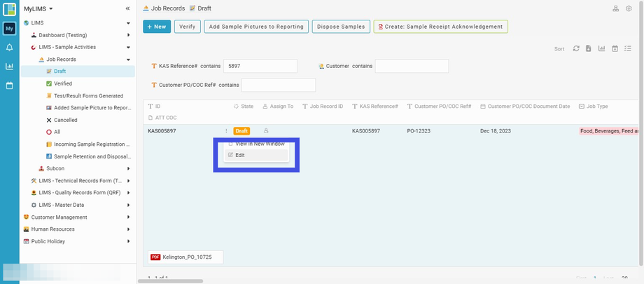The height and width of the screenshot is (284, 644).
Task: Expand Customer Management arrow
Action: 128,217
